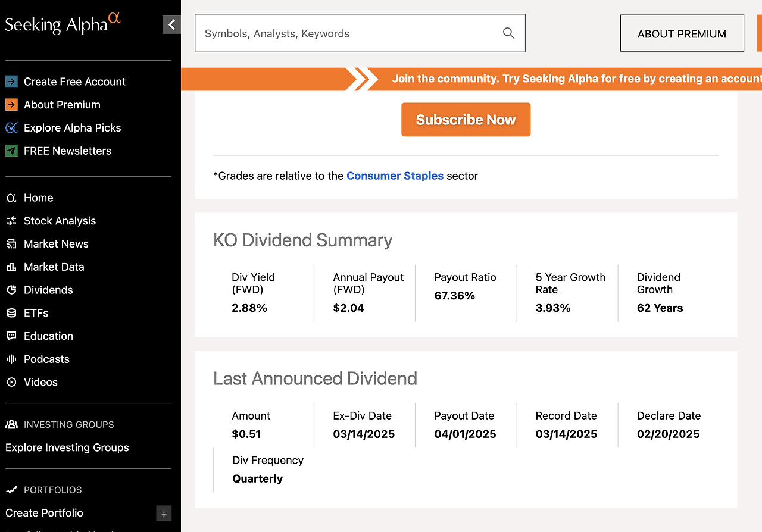Screen dimensions: 762x532
Task: Select the Dividend Growth value 62 Years
Action: click(660, 308)
